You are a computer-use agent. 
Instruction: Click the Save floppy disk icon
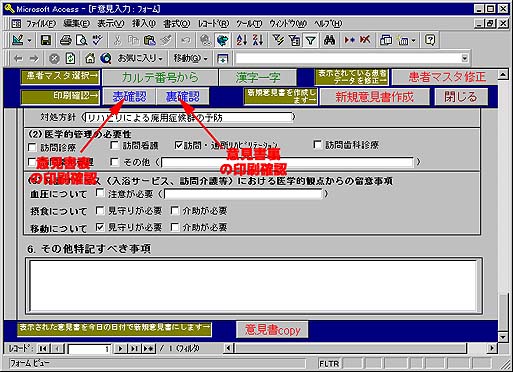point(46,40)
